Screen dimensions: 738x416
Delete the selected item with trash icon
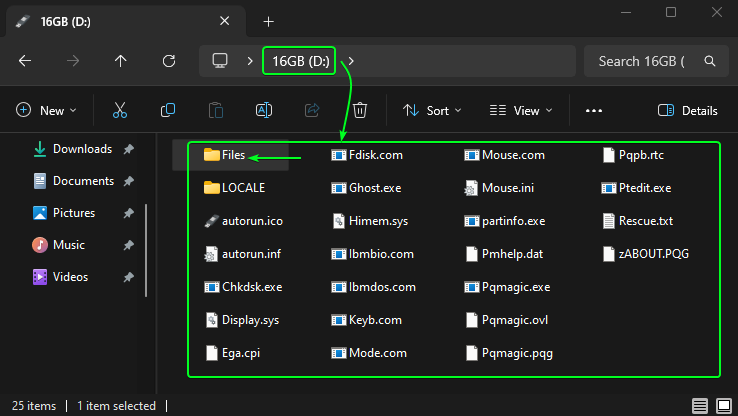[360, 111]
